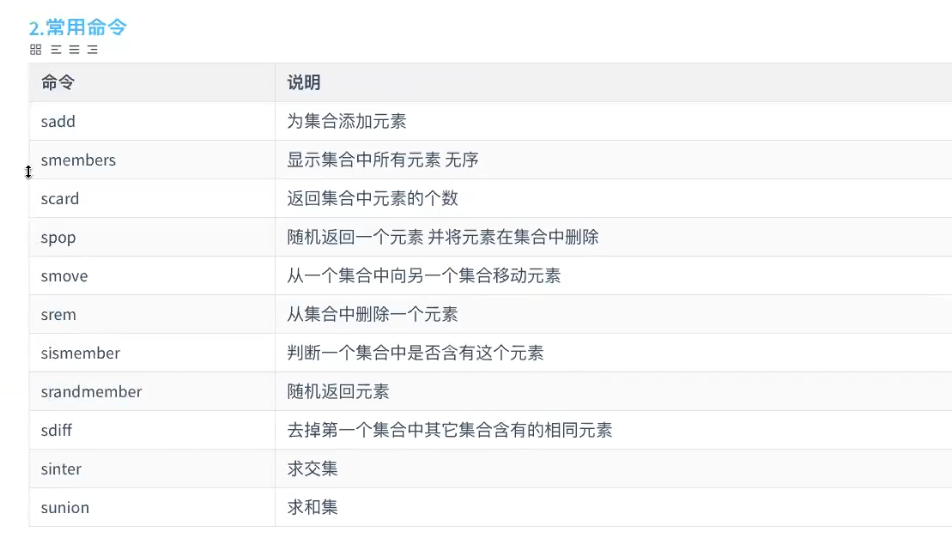This screenshot has width=952, height=537.
Task: Click the srandmember command cell
Action: pyautogui.click(x=152, y=392)
